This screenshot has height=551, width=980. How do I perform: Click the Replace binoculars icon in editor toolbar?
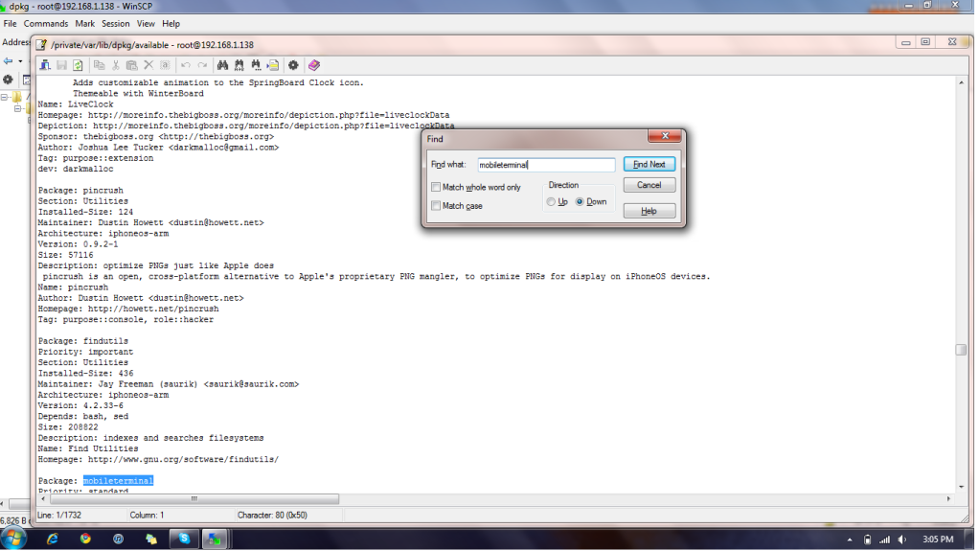point(239,65)
